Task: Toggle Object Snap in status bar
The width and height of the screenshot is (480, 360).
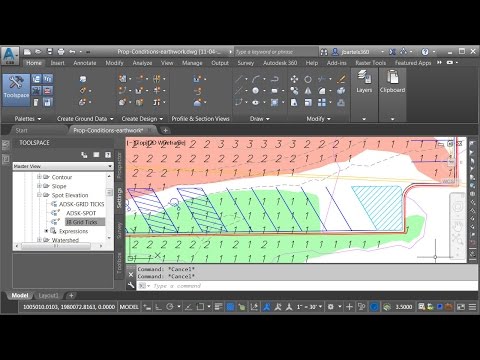Action: point(200,307)
